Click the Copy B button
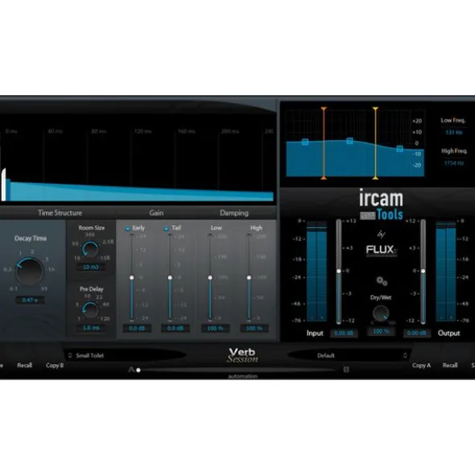The height and width of the screenshot is (476, 475). (55, 365)
